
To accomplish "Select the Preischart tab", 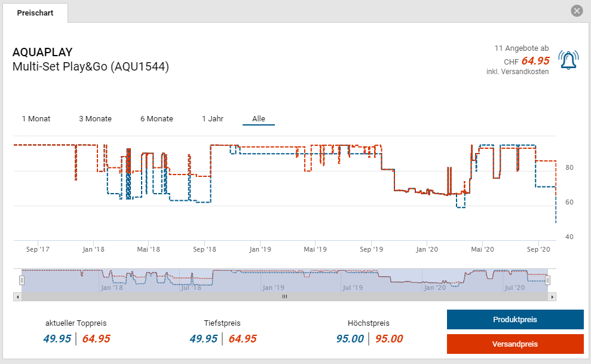I will click(35, 13).
